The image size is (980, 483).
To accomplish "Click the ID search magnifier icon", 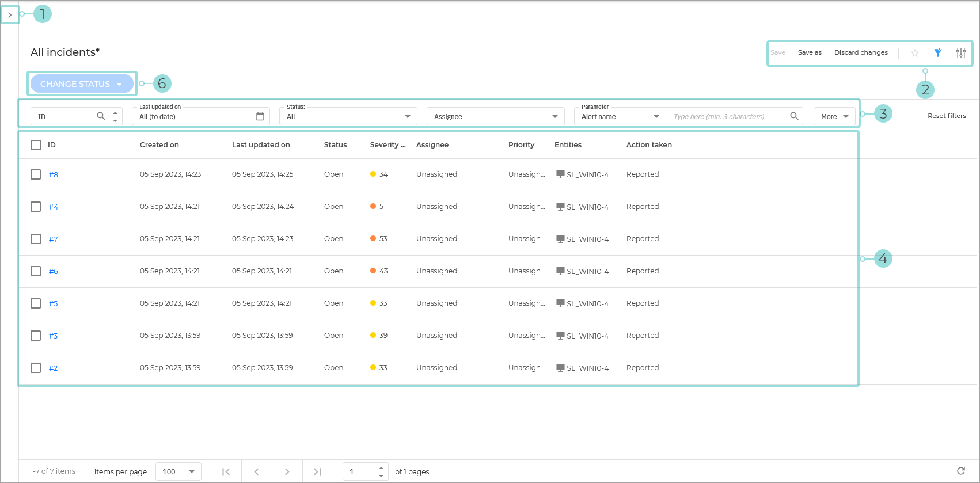I will pos(101,116).
